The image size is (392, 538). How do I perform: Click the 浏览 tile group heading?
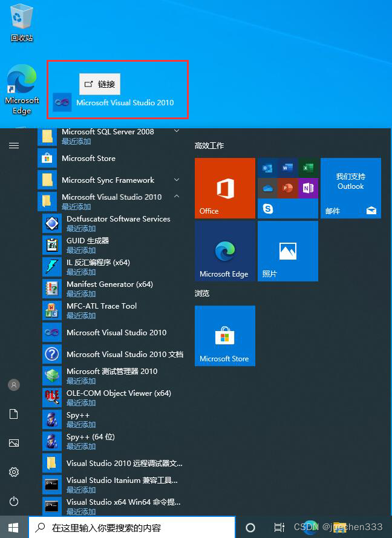click(202, 294)
